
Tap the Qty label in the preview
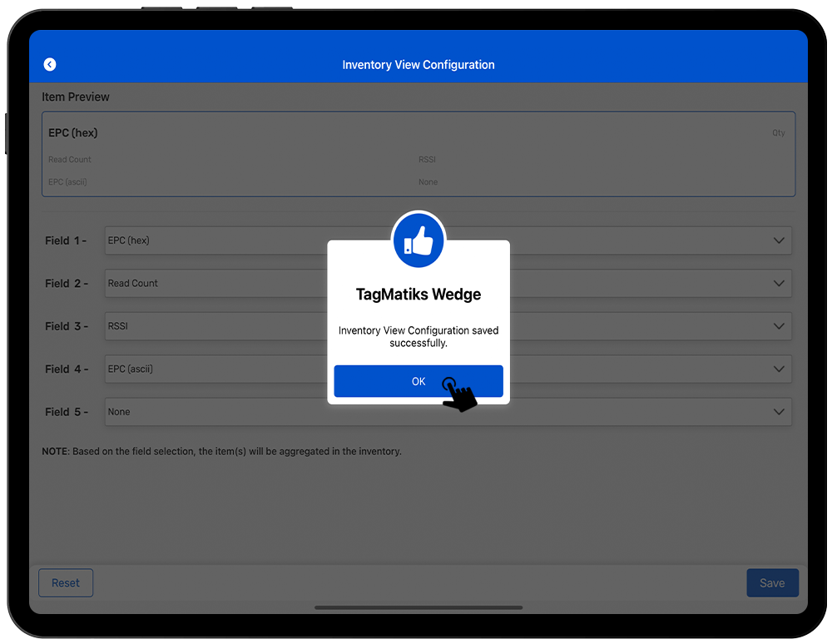(x=778, y=133)
